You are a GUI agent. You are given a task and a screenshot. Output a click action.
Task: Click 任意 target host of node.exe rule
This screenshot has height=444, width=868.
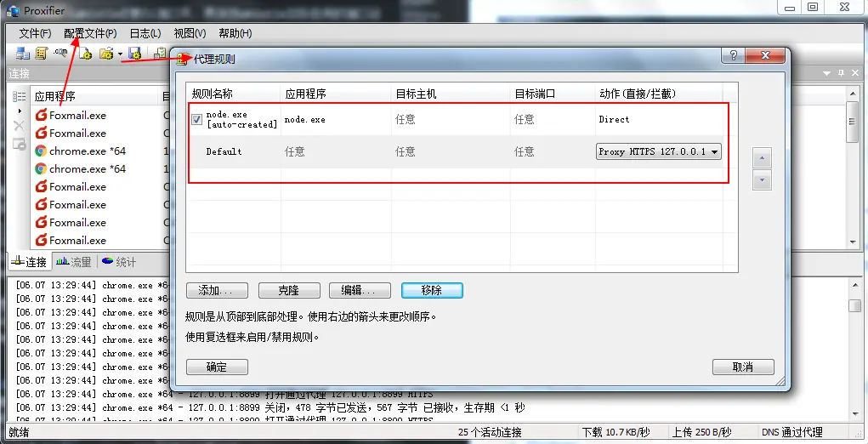406,120
